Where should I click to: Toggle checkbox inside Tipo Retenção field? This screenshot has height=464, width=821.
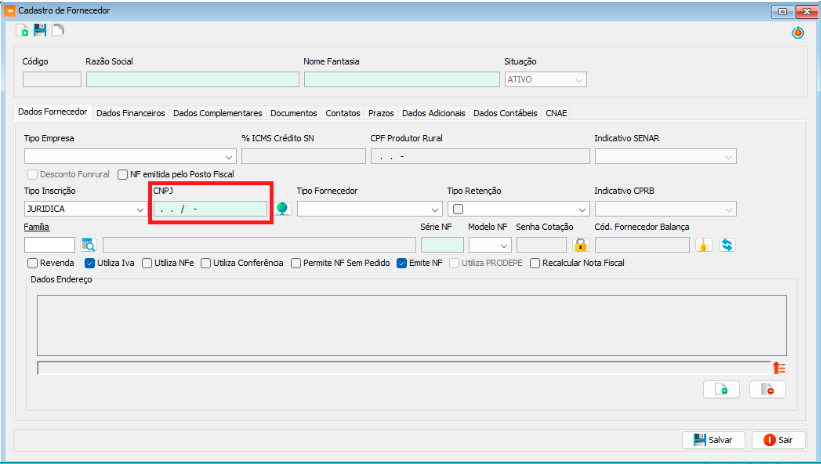click(x=458, y=209)
